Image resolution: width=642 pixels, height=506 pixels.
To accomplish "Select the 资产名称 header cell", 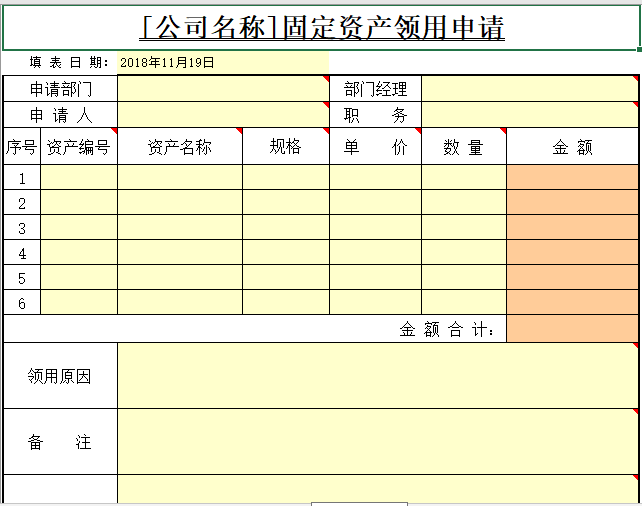I will [x=180, y=147].
